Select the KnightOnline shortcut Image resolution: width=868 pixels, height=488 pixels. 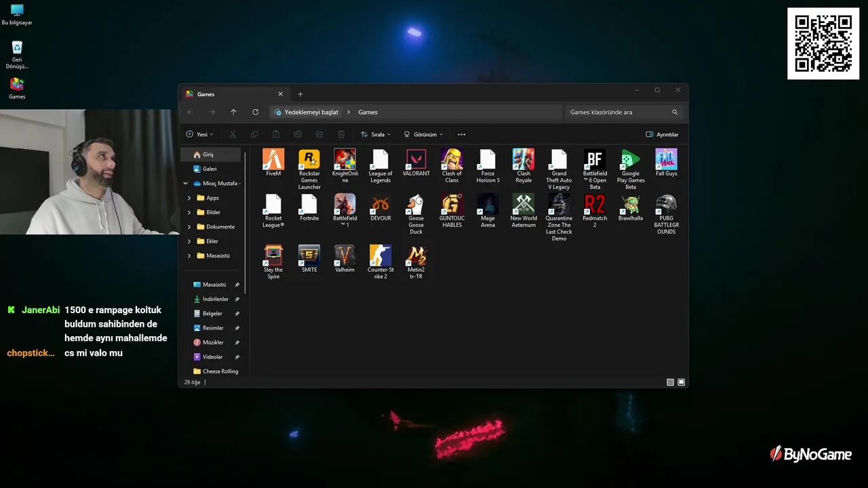tap(344, 166)
